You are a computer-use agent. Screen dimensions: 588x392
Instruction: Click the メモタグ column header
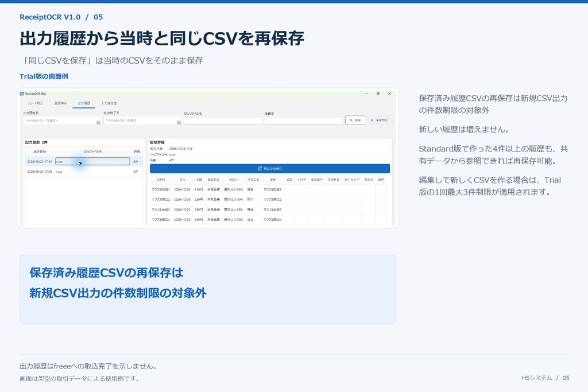[301, 180]
